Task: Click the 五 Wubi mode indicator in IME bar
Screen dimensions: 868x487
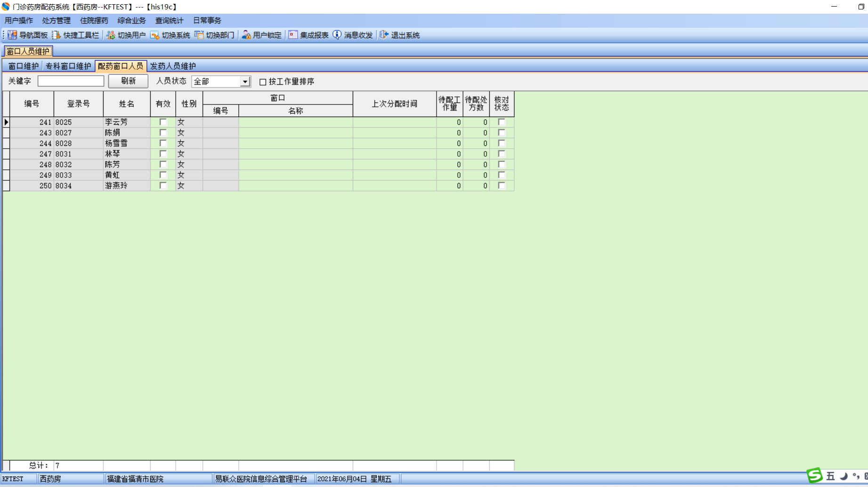Action: point(830,476)
